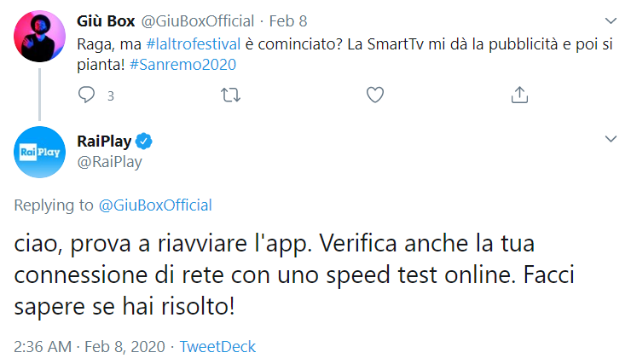Click the reply icon under Giù Box's tweet
The width and height of the screenshot is (631, 364).
pyautogui.click(x=86, y=95)
